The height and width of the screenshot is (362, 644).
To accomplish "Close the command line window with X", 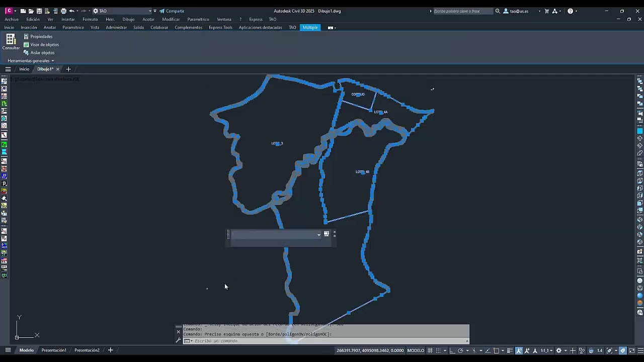I will click(x=178, y=332).
